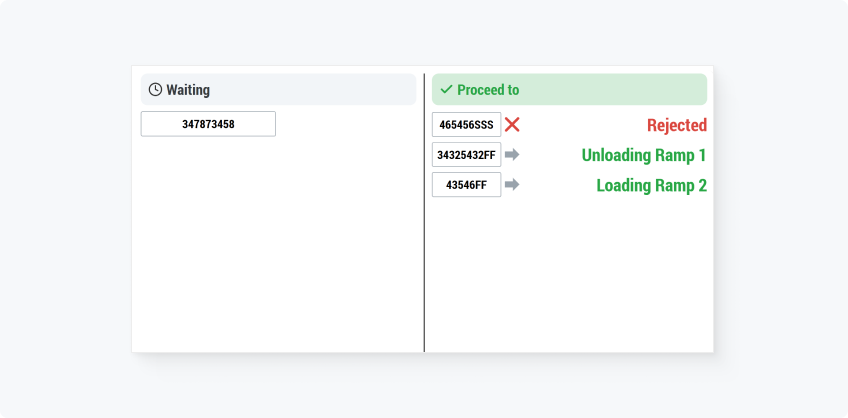Select the ticket 43546FF
The image size is (848, 418).
466,185
